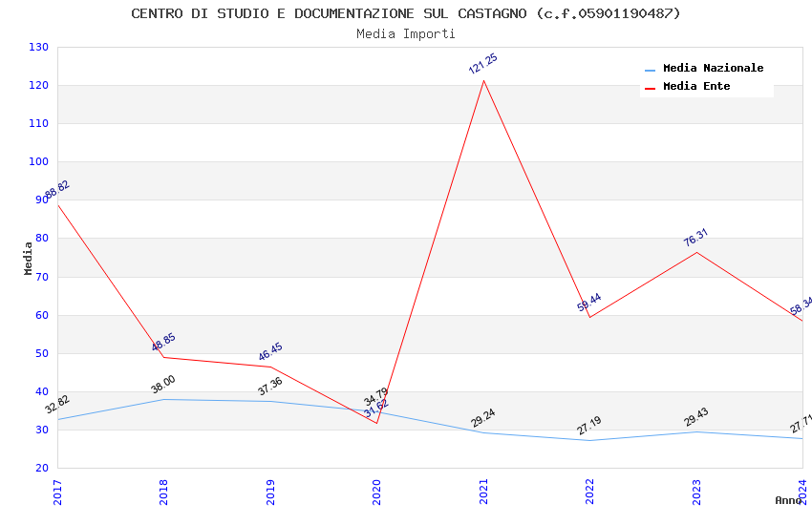Click the 2020 x-axis label

[376, 493]
